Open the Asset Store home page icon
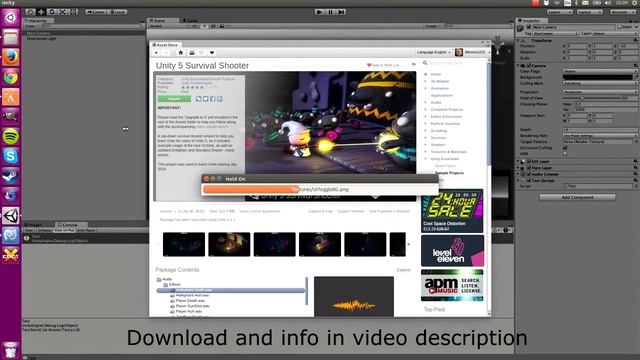The width and height of the screenshot is (640, 360). [181, 53]
